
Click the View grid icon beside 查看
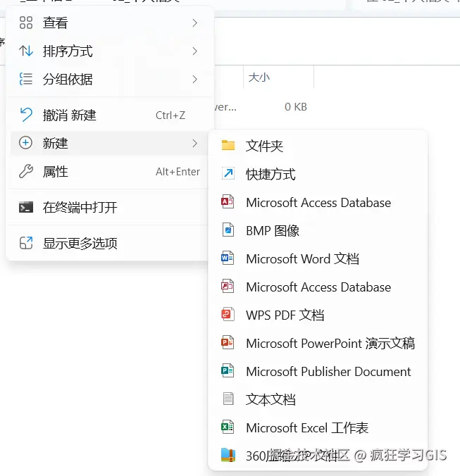[26, 23]
